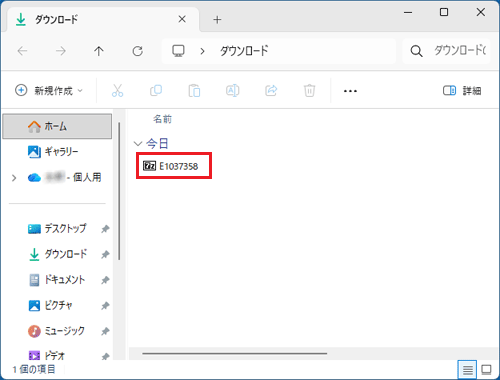Minimize the Explorer window
This screenshot has height=380, width=500.
point(408,13)
